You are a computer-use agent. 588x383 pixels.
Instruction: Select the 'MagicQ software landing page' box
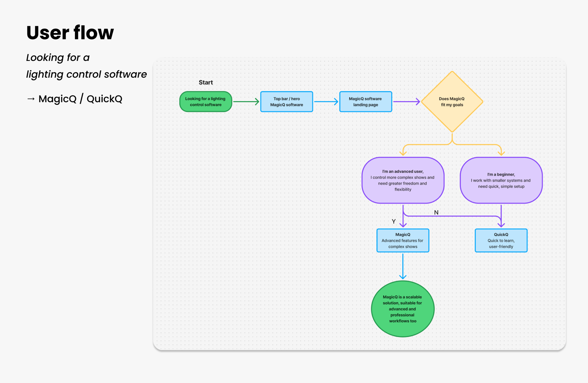[x=365, y=102]
